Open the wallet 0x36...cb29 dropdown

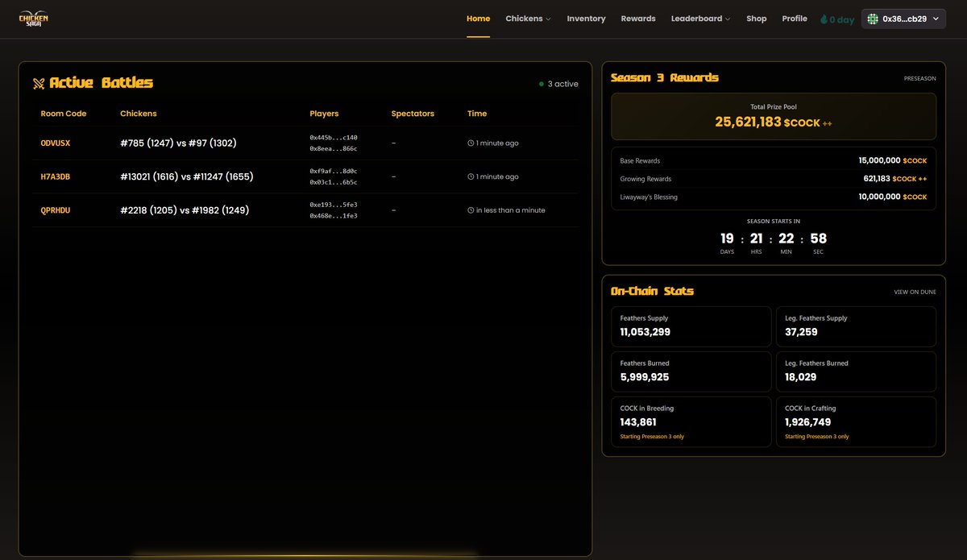[x=903, y=19]
